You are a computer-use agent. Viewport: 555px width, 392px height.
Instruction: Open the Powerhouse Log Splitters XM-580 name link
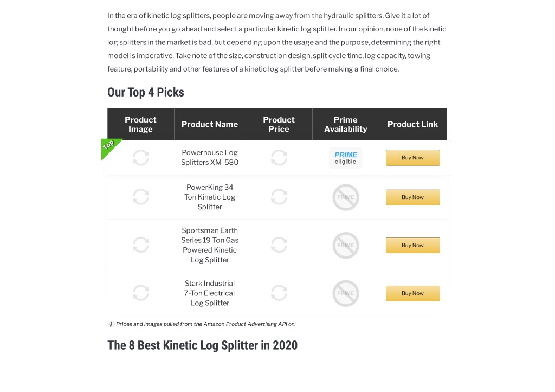click(x=210, y=158)
